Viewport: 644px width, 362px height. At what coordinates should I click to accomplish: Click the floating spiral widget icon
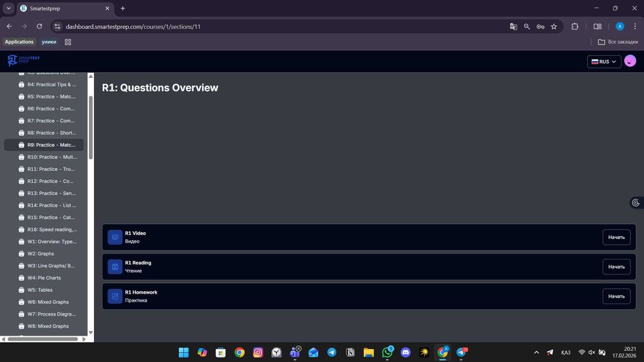point(636,202)
